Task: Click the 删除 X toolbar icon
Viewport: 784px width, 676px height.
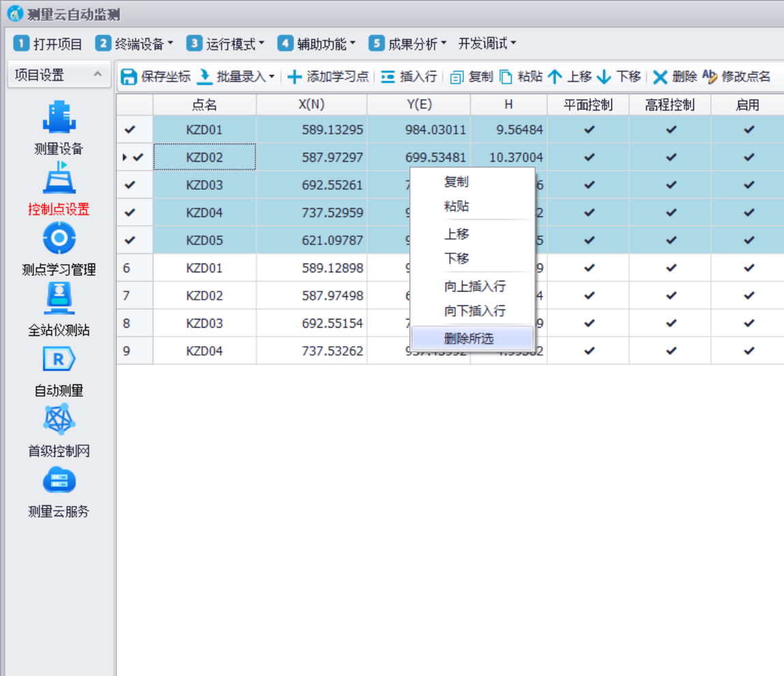Action: pyautogui.click(x=660, y=77)
